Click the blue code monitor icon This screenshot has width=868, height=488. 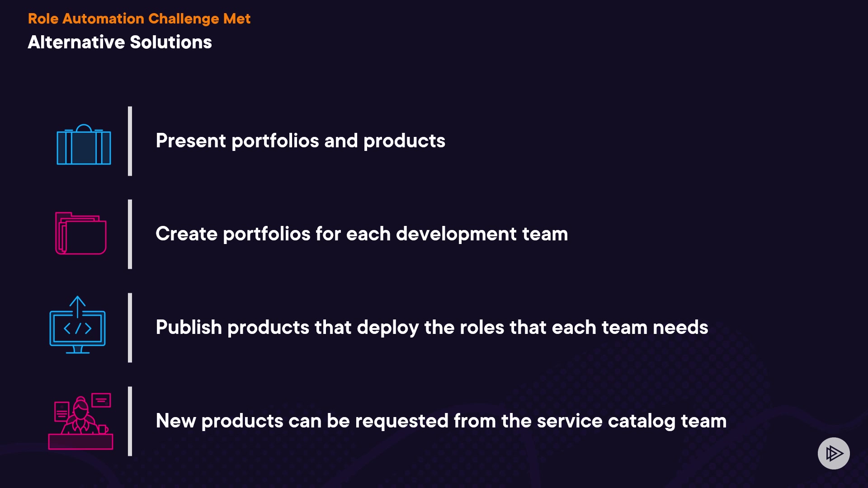click(77, 326)
